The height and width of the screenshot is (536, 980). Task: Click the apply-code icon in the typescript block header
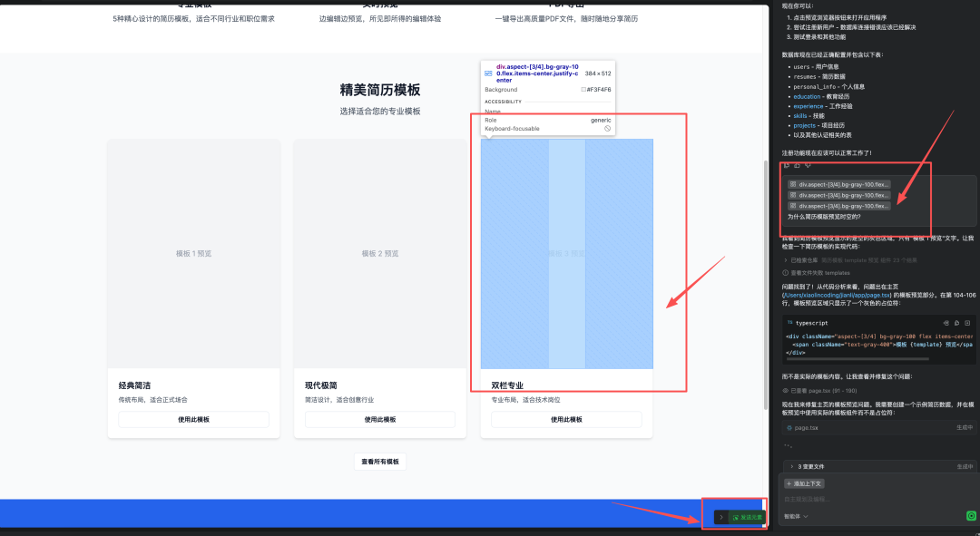(x=946, y=323)
